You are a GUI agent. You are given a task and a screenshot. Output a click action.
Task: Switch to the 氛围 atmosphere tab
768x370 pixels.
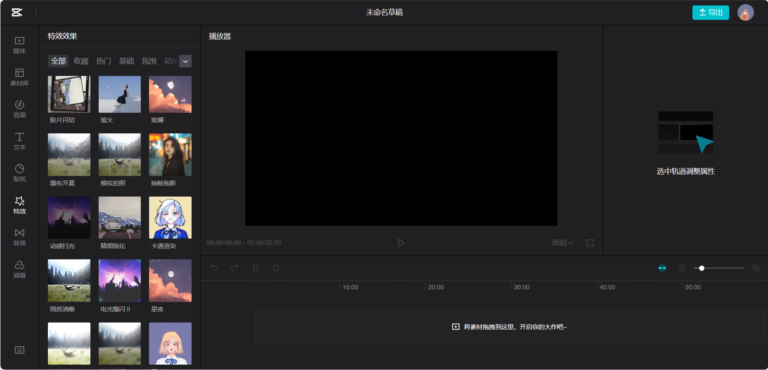[x=149, y=61]
